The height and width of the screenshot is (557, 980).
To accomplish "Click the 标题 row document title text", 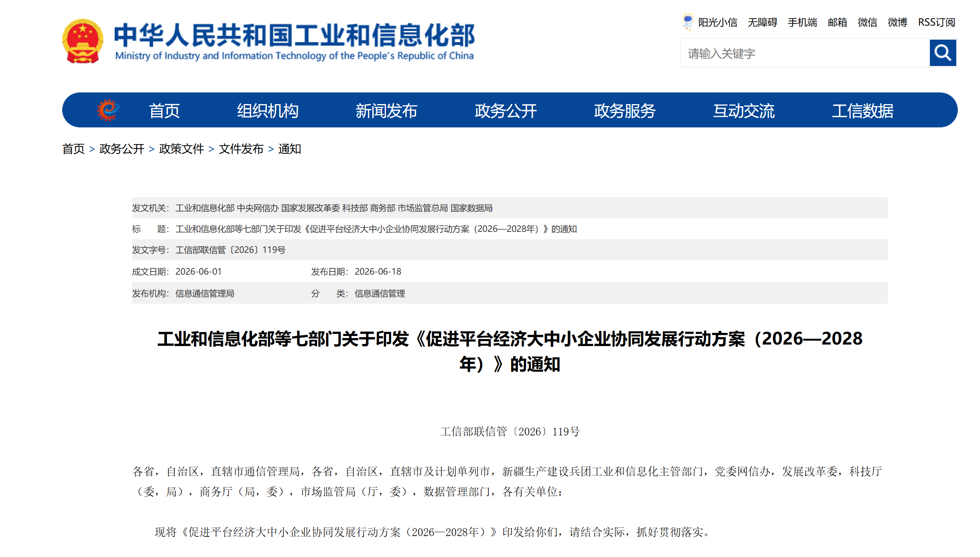I will pyautogui.click(x=376, y=229).
